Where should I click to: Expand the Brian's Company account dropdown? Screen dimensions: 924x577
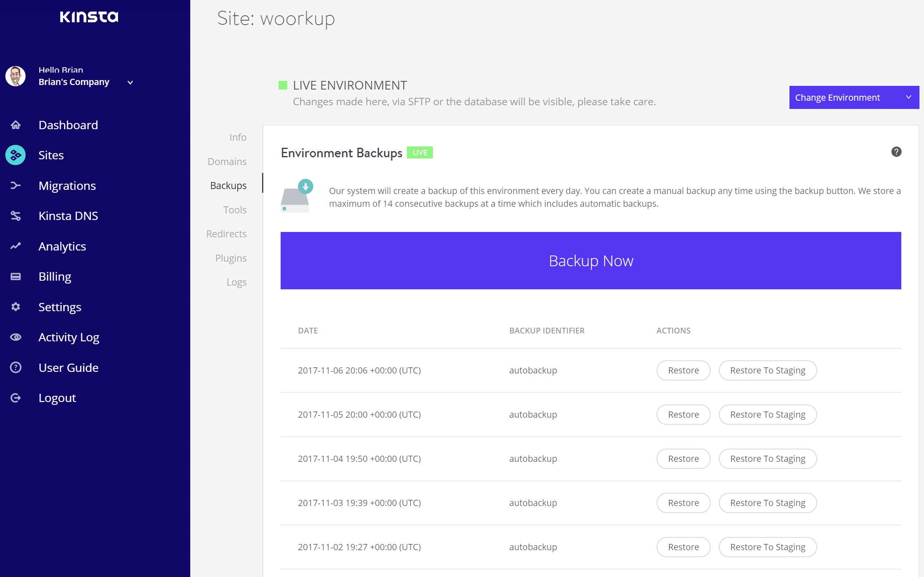click(130, 83)
